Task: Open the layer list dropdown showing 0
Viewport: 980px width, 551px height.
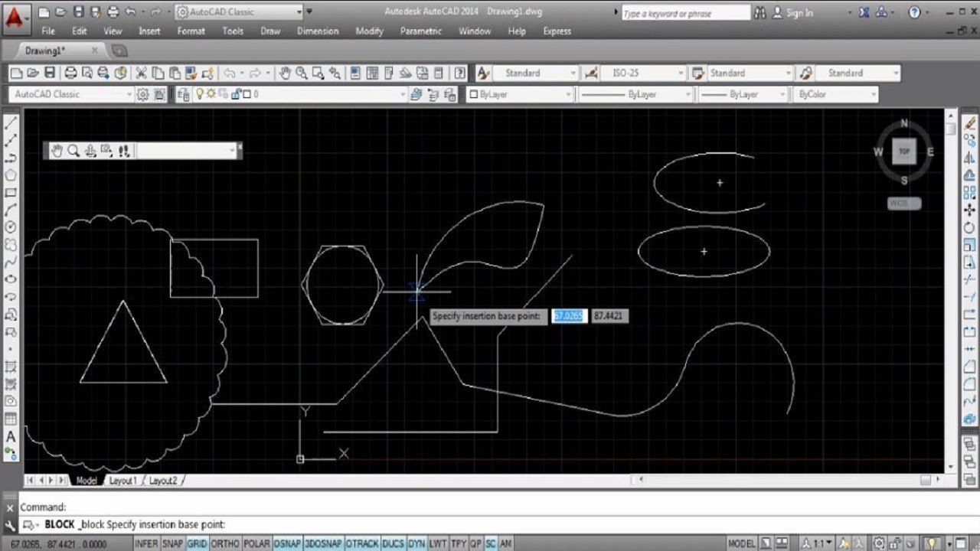Action: (x=299, y=94)
